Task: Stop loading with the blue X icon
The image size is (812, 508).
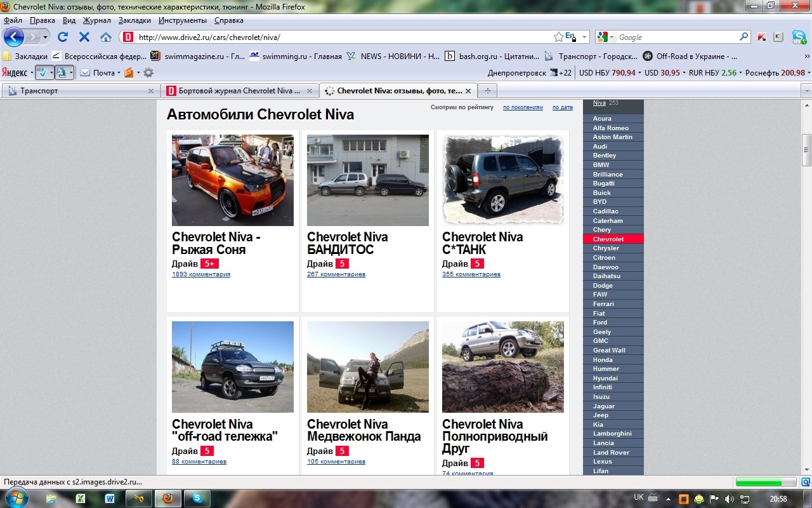Action: tap(84, 37)
